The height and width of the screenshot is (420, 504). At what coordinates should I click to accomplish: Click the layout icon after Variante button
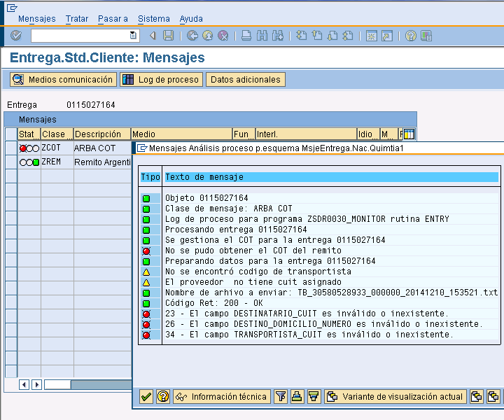[x=477, y=396]
